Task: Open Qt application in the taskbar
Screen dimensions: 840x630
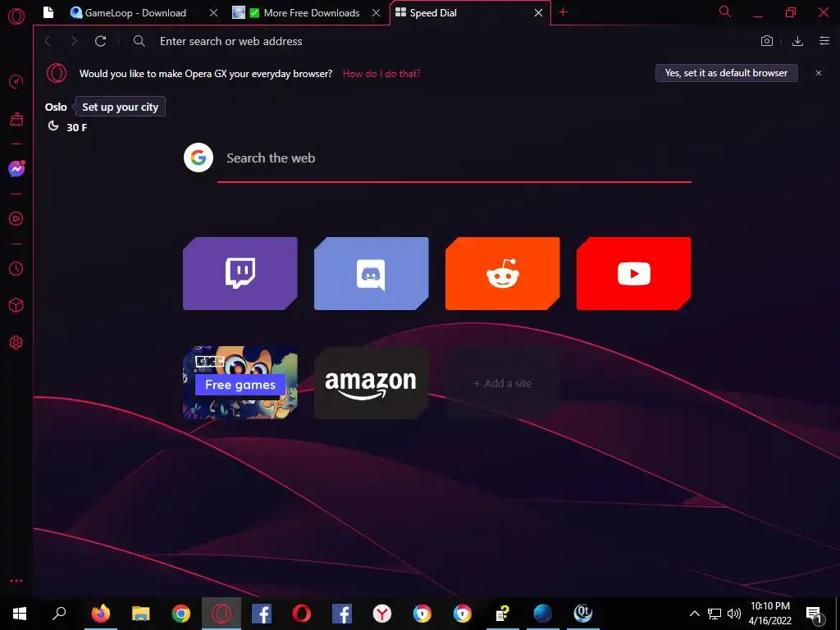Action: pyautogui.click(x=583, y=613)
